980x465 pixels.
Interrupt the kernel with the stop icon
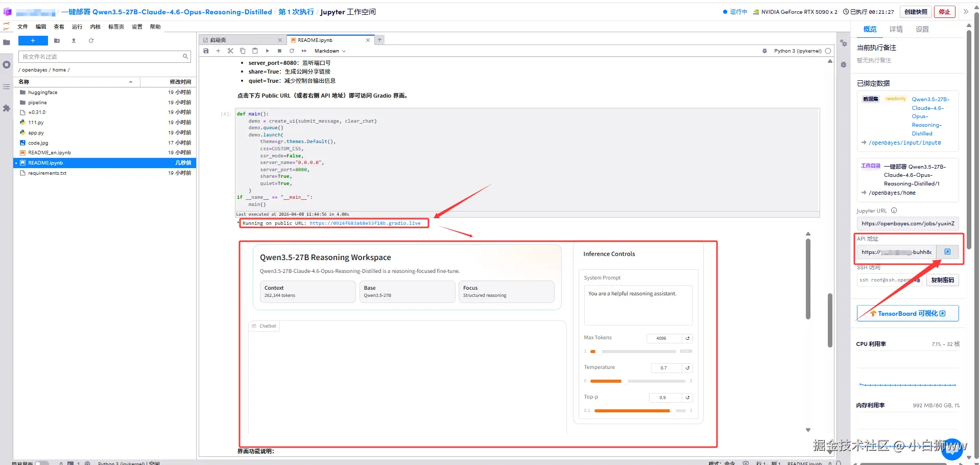[x=279, y=51]
